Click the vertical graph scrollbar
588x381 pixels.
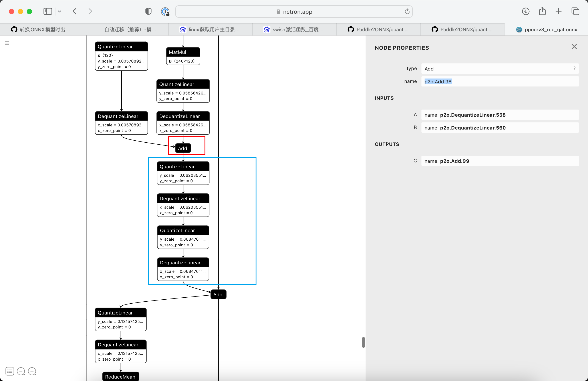pos(363,342)
